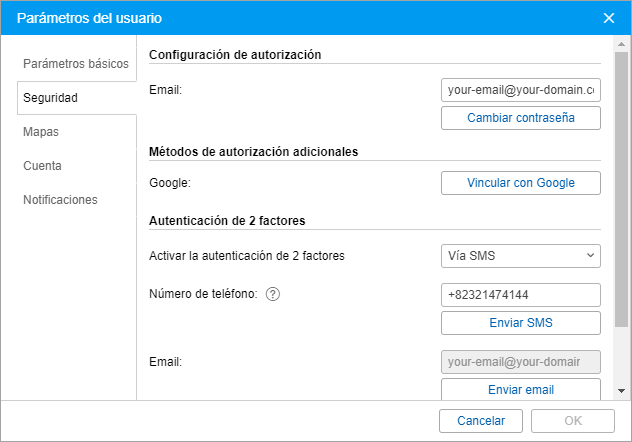Open the Mapas tab
This screenshot has width=632, height=442.
pos(41,131)
